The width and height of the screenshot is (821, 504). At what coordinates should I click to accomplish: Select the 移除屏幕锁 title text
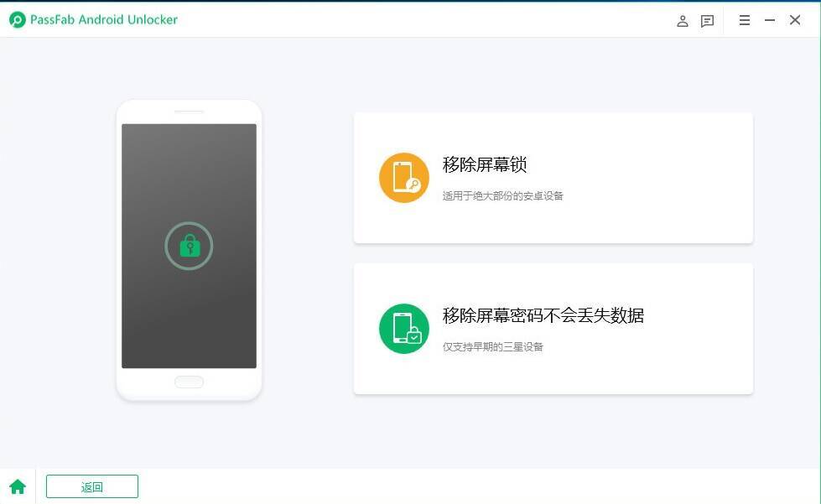click(485, 164)
